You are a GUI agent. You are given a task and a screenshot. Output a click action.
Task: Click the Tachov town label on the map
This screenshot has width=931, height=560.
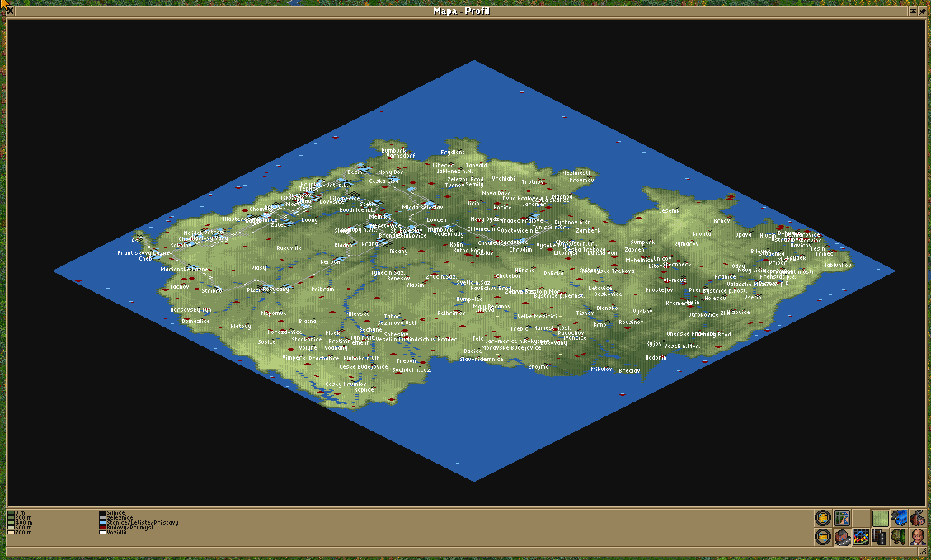point(179,286)
